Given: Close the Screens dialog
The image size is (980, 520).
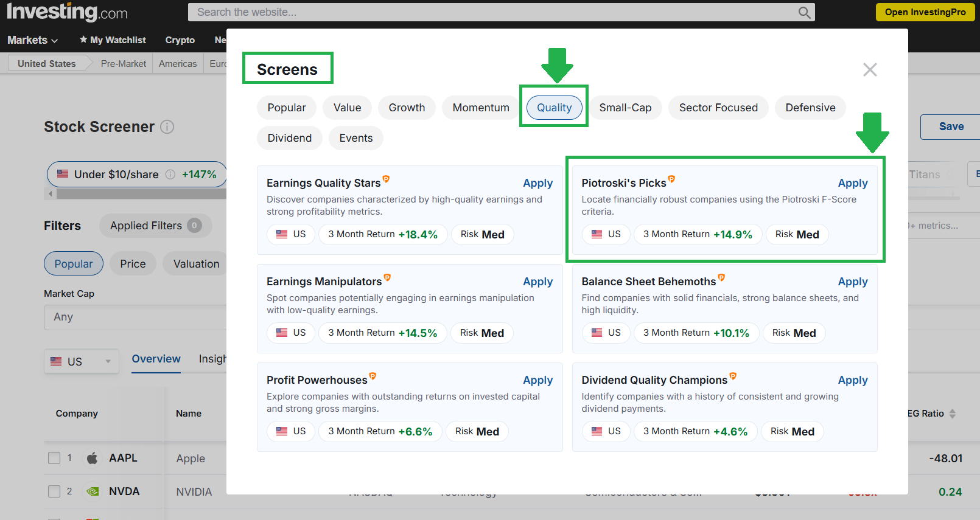Looking at the screenshot, I should pos(870,70).
